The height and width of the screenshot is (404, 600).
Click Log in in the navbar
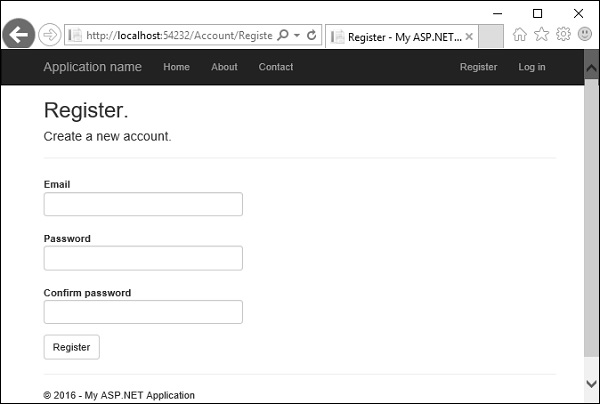click(x=532, y=67)
